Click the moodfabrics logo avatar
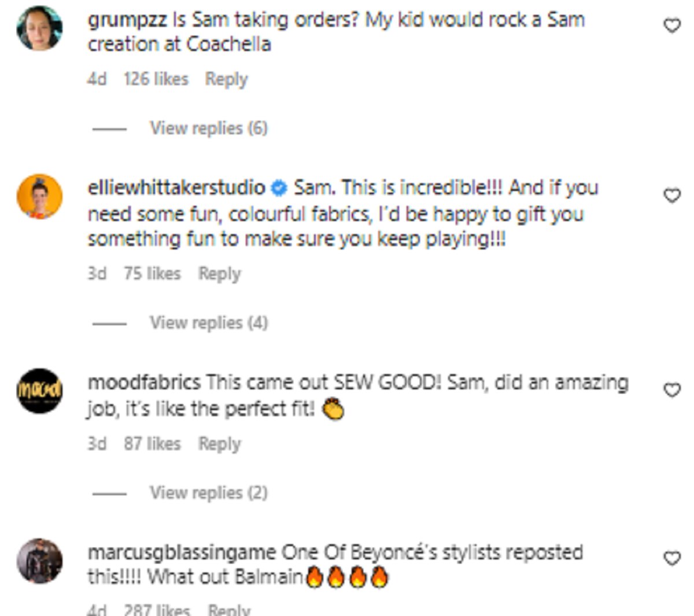The width and height of the screenshot is (694, 616). coord(39,391)
